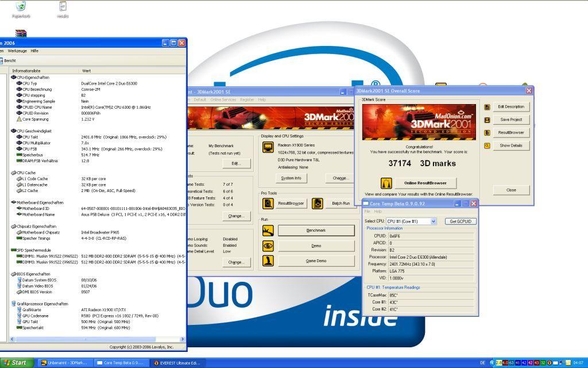Open the Online ResultBrowser button
The height and width of the screenshot is (368, 588).
tap(425, 183)
